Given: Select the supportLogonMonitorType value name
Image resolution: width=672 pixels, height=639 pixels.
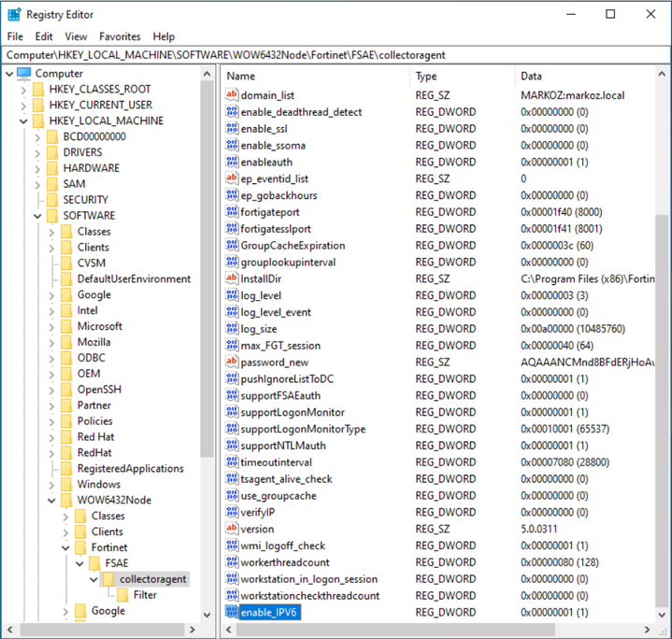Looking at the screenshot, I should [x=303, y=429].
